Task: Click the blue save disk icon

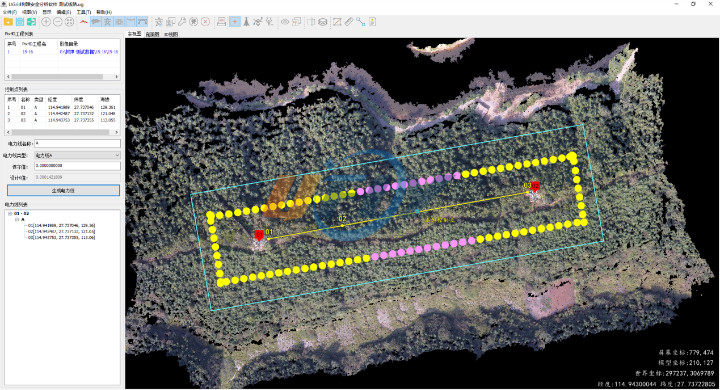Action: pyautogui.click(x=20, y=22)
